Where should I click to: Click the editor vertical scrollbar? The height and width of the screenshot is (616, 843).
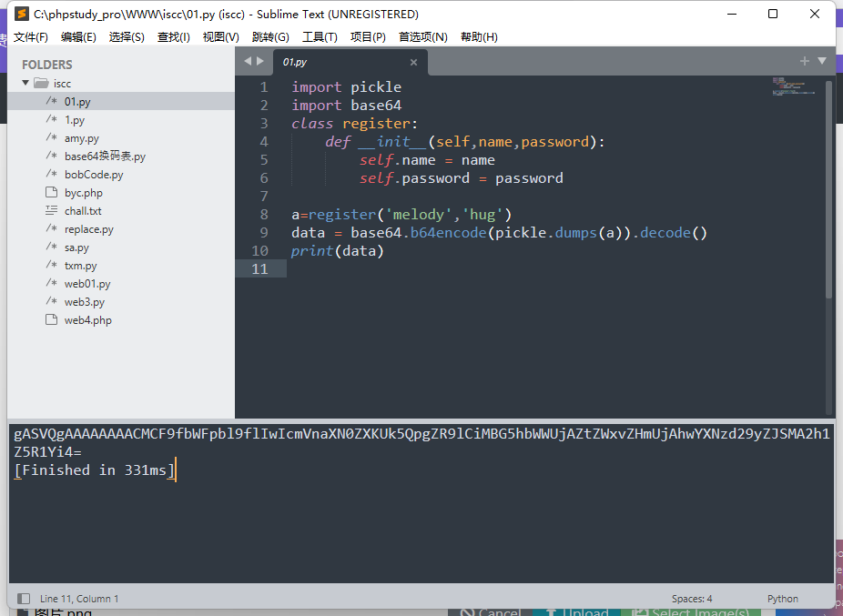click(828, 188)
